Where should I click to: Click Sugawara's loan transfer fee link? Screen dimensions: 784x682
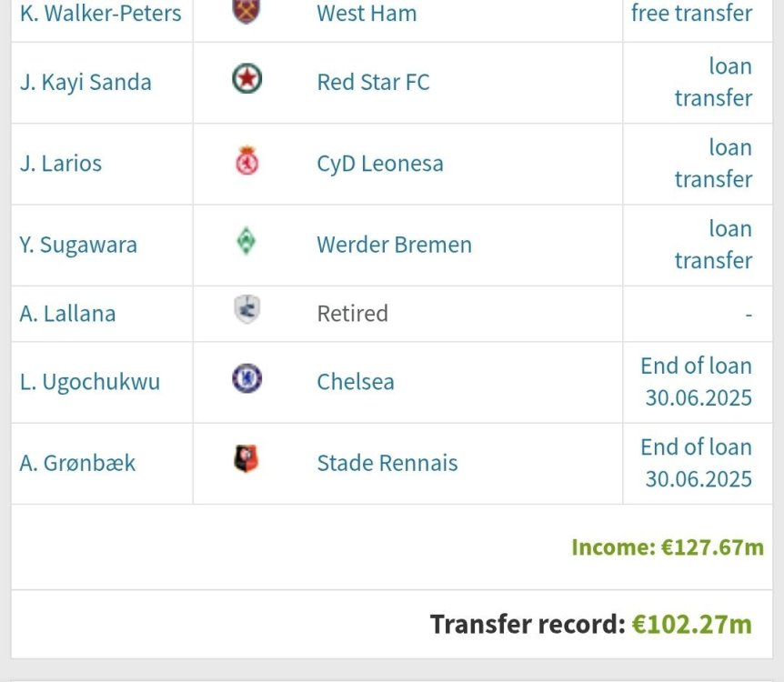click(713, 245)
